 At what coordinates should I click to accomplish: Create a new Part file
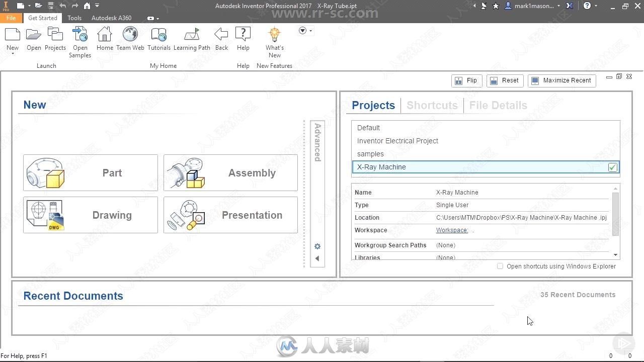point(91,173)
